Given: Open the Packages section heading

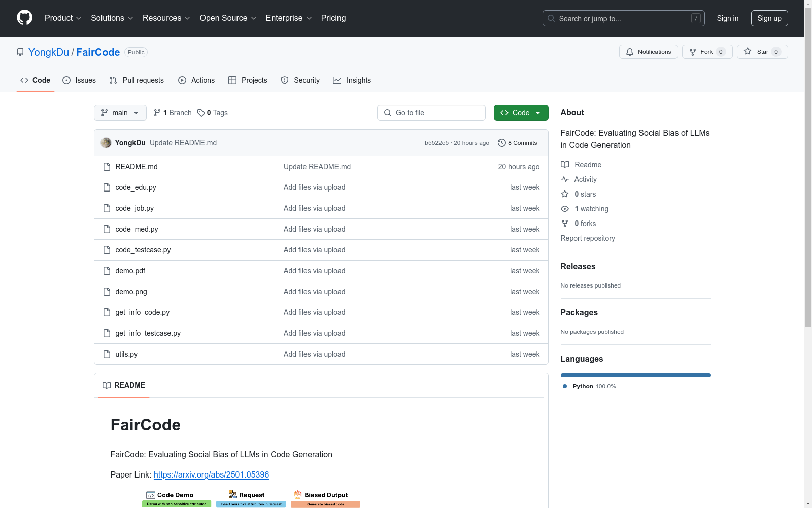Looking at the screenshot, I should (579, 312).
